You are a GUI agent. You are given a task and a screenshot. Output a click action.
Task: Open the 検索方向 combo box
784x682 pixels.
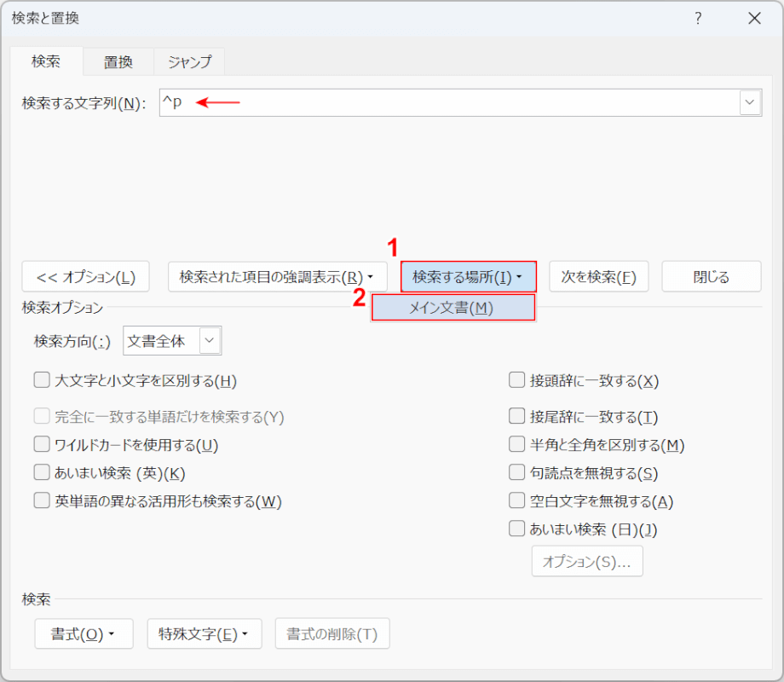click(x=173, y=341)
